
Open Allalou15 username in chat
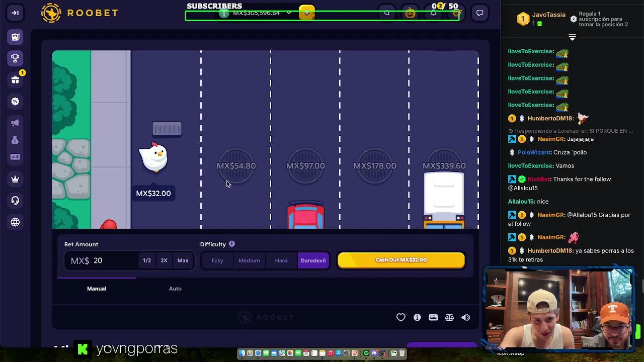pyautogui.click(x=521, y=202)
